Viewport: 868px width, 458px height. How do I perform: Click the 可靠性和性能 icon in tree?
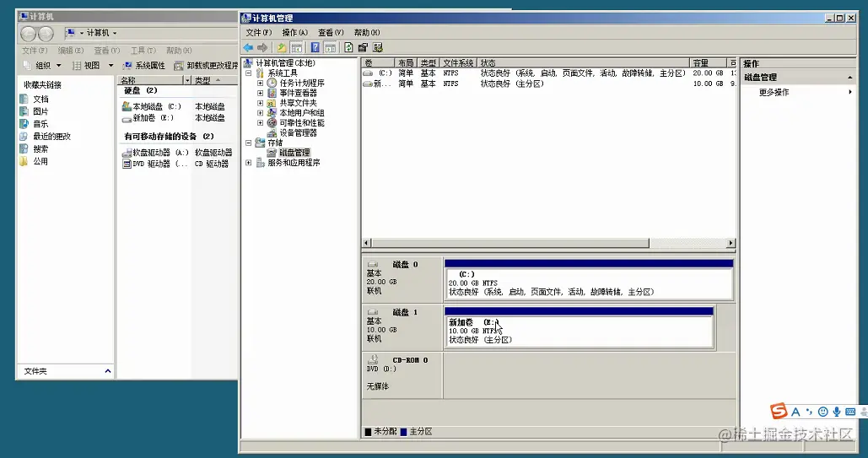(272, 123)
